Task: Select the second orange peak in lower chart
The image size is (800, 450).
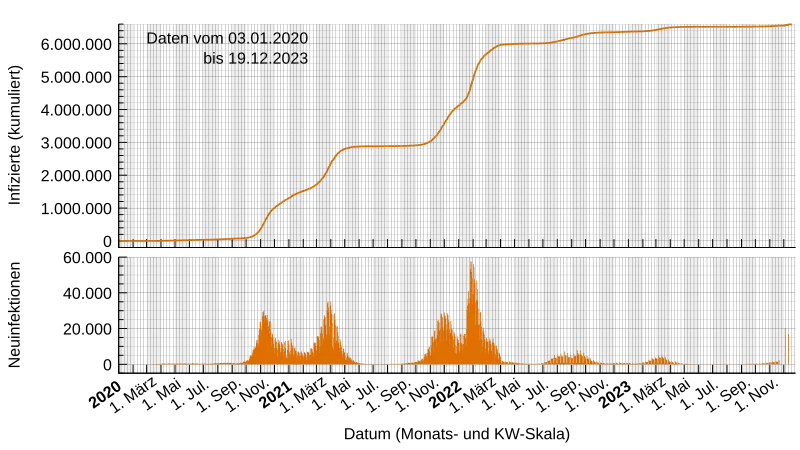Action: [x=329, y=325]
